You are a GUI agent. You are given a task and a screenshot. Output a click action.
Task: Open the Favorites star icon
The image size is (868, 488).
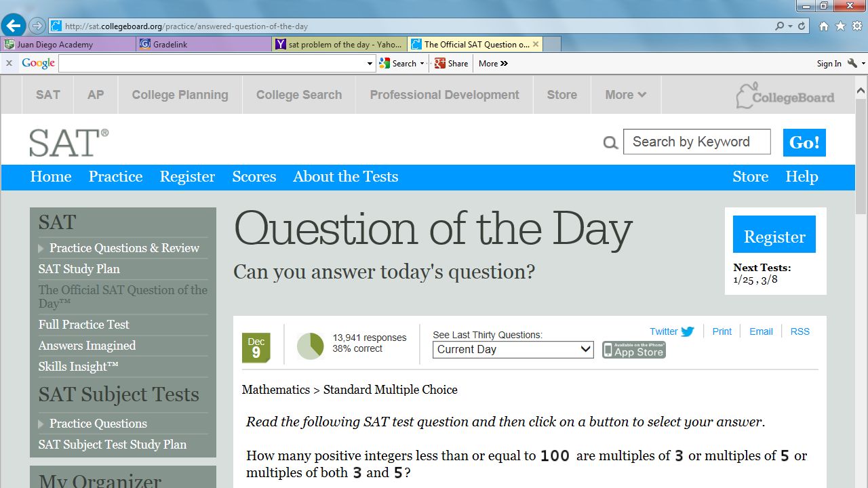840,26
